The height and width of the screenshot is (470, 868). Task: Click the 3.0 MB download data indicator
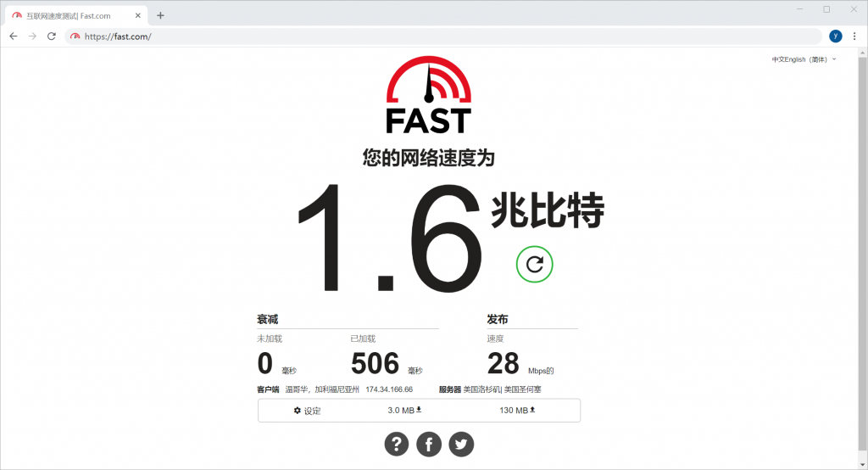point(404,411)
